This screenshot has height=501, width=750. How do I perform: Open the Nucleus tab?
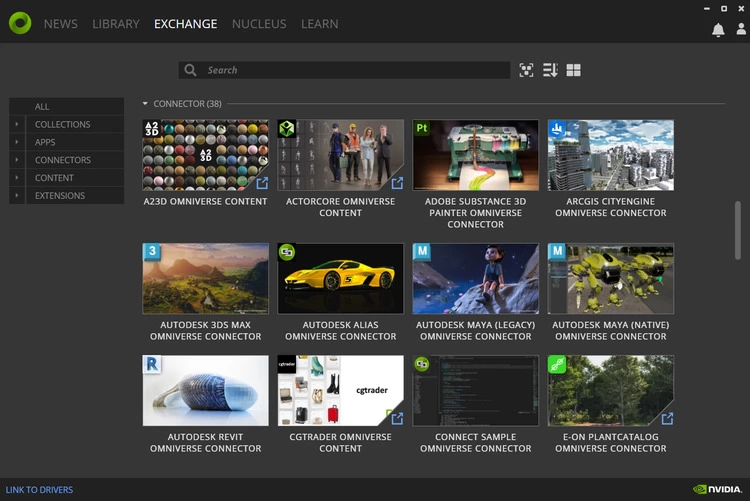[x=259, y=24]
